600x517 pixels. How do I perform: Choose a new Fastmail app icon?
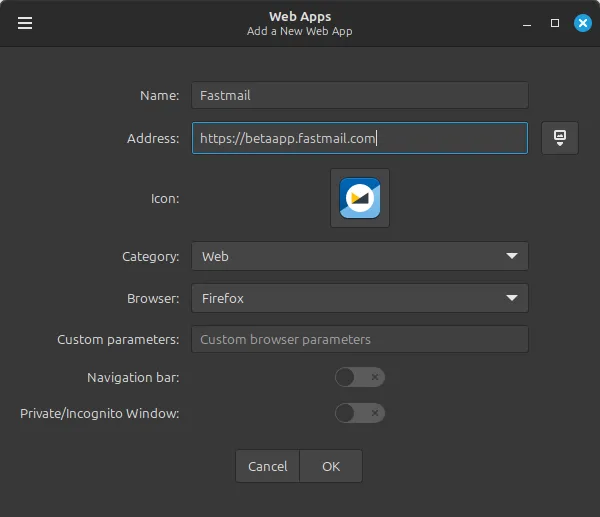(x=360, y=198)
